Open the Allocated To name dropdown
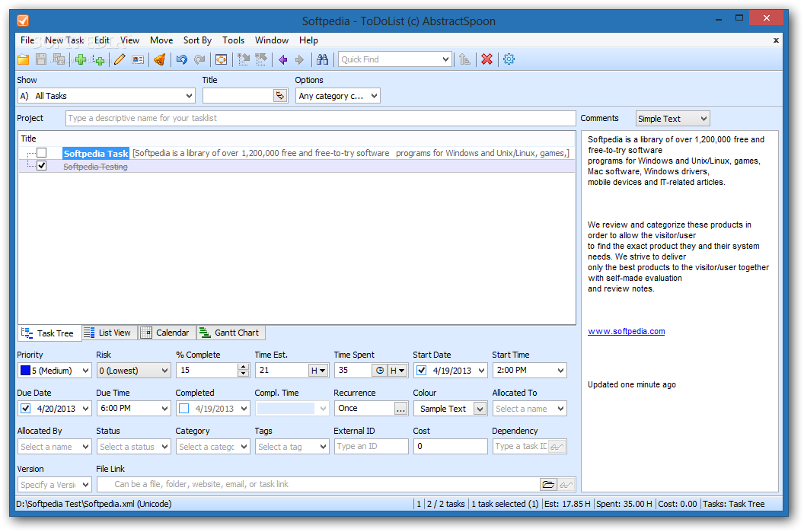Image resolution: width=804 pixels, height=532 pixels. pos(530,409)
